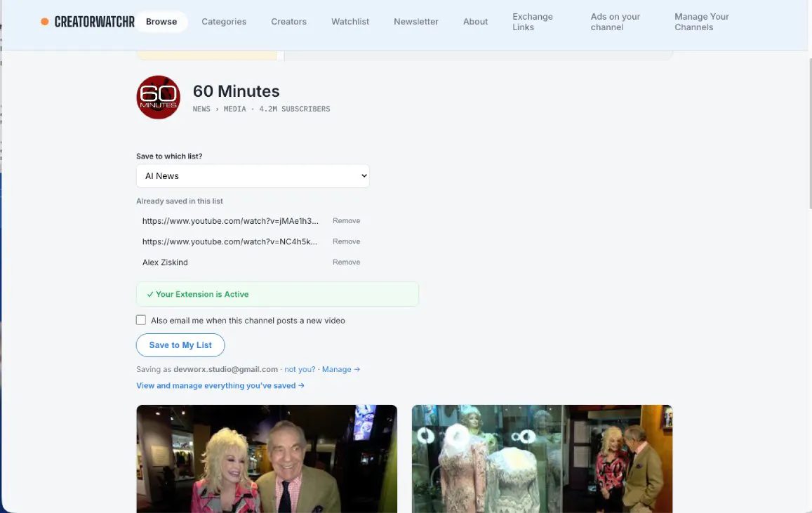Remove the NC4h5k YouTube link
Viewport: 812px width, 513px height.
(x=346, y=241)
